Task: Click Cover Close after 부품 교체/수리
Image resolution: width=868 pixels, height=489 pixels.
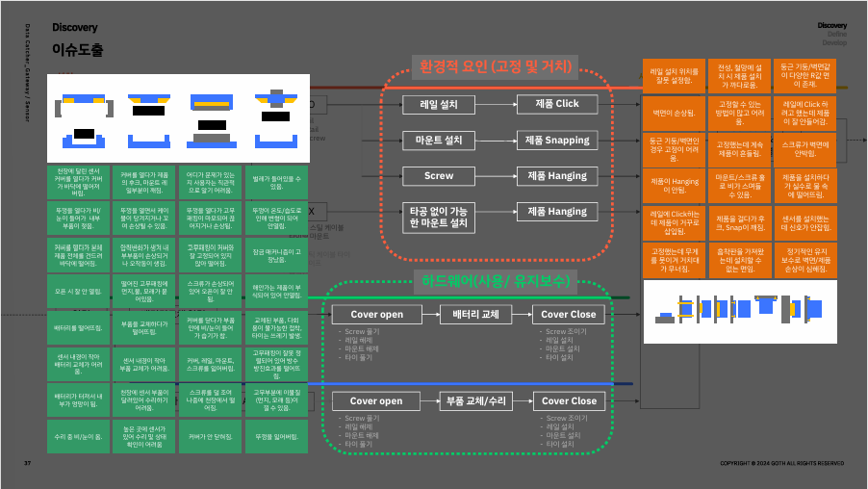Action: tap(569, 401)
